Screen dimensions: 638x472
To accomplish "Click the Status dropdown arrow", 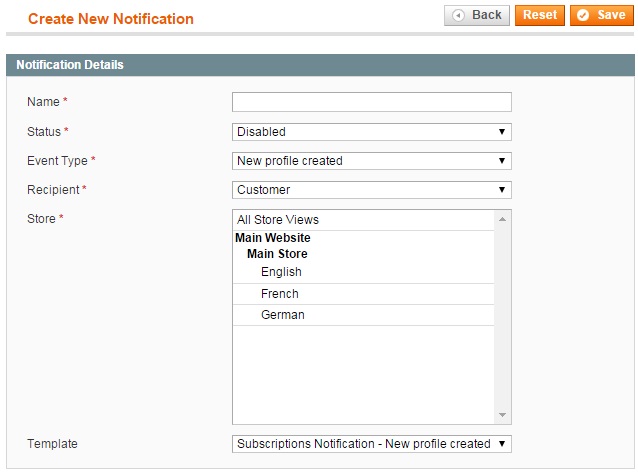I will point(502,132).
